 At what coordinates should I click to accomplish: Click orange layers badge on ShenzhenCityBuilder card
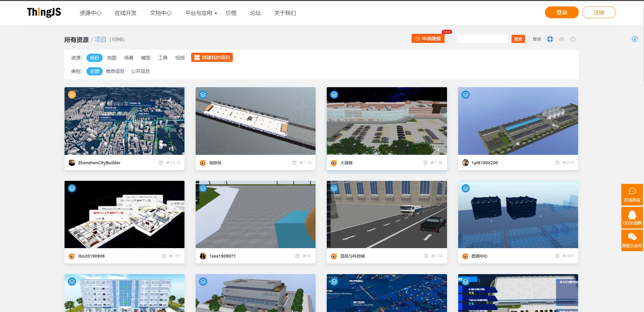(72, 95)
